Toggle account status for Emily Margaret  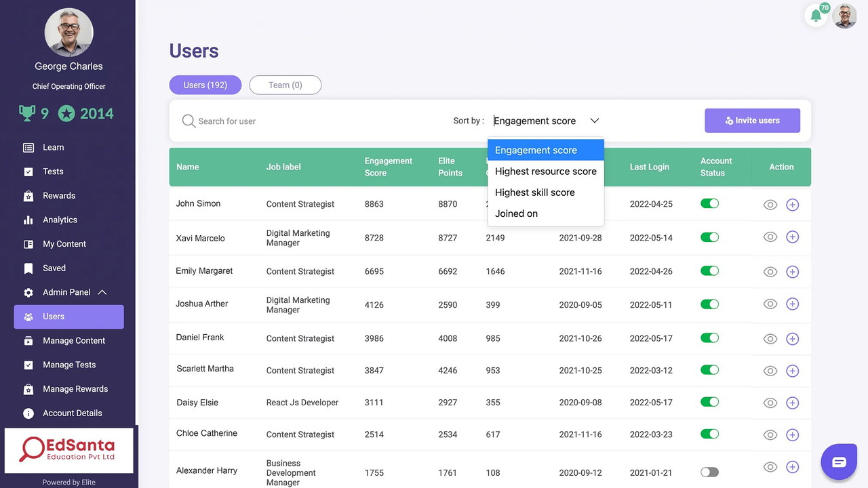pyautogui.click(x=709, y=271)
